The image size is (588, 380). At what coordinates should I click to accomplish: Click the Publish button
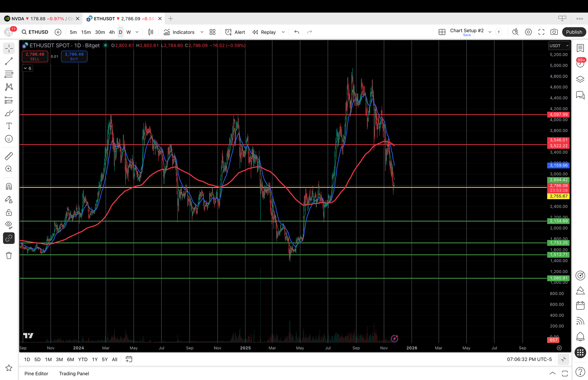pos(574,32)
